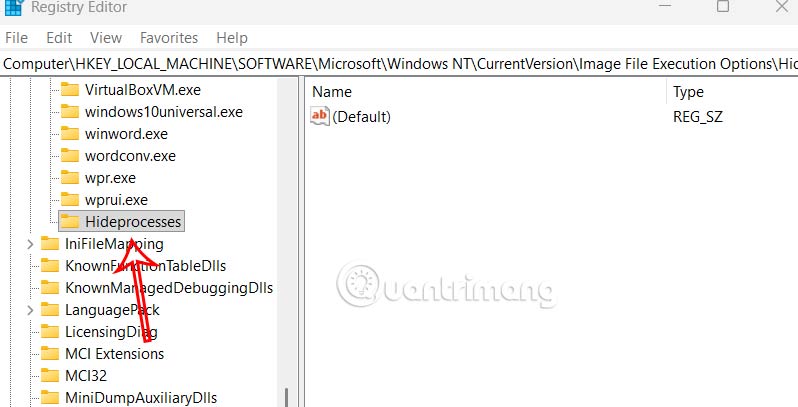Click the MCI32 folder icon
Screen dimensions: 798x407
click(50, 375)
